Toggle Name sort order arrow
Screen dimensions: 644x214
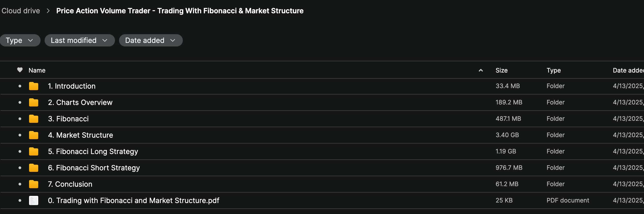pyautogui.click(x=481, y=70)
